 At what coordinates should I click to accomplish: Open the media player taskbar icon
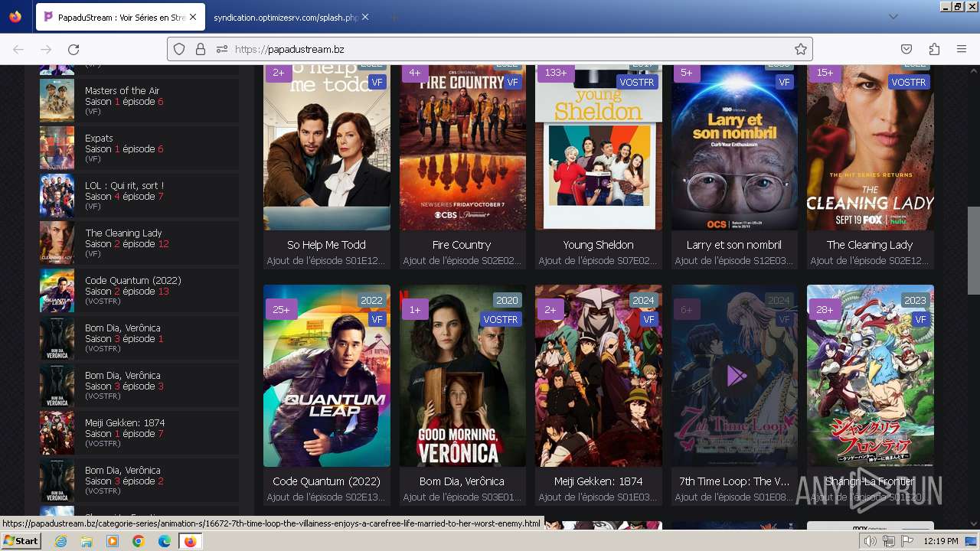point(113,541)
